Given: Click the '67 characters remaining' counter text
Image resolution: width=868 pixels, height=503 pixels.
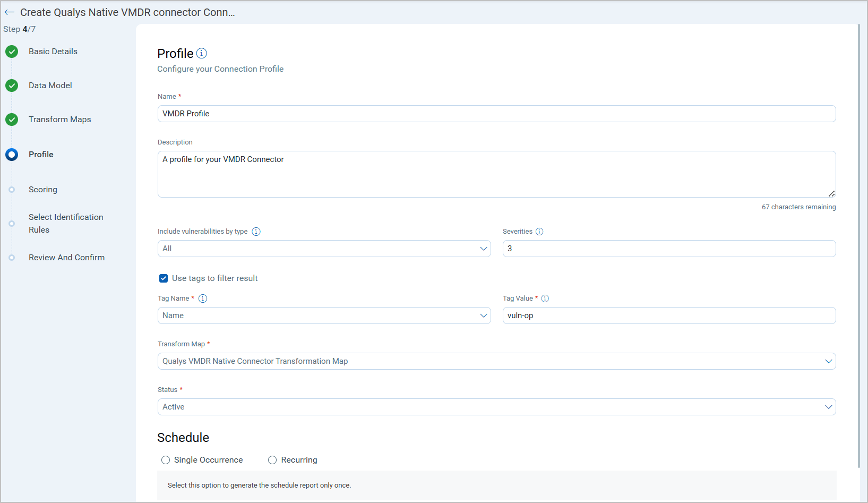Looking at the screenshot, I should click(798, 207).
